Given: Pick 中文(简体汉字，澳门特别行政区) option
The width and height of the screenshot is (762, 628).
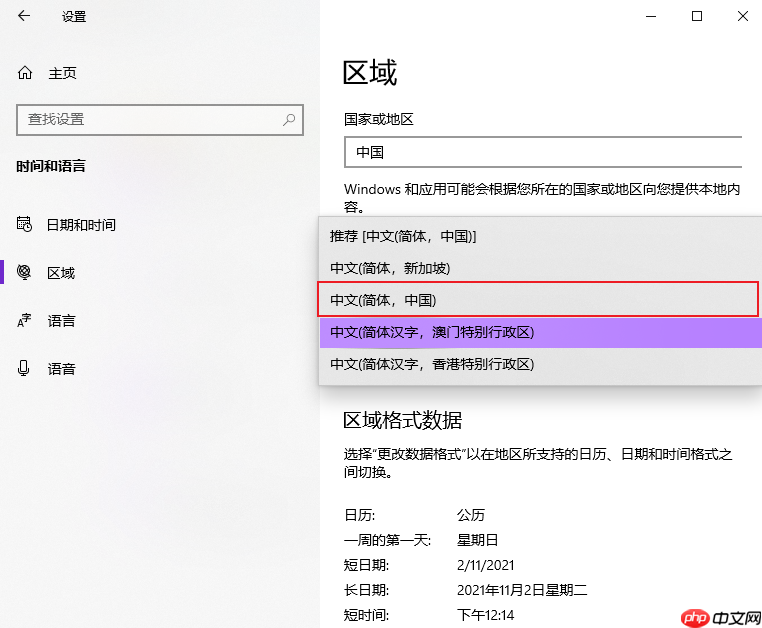Looking at the screenshot, I should tap(540, 332).
